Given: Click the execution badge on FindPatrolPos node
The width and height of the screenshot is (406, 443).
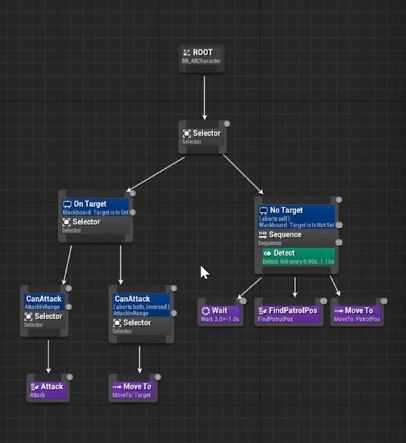Looking at the screenshot, I should pyautogui.click(x=323, y=301).
